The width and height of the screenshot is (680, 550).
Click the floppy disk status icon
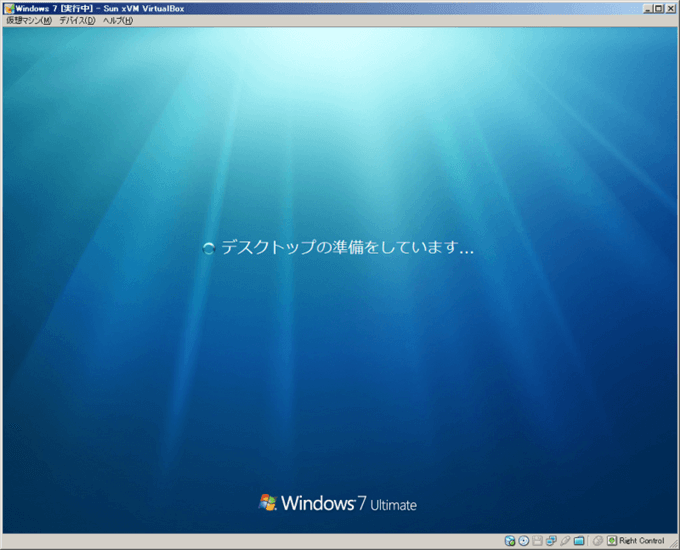point(538,541)
